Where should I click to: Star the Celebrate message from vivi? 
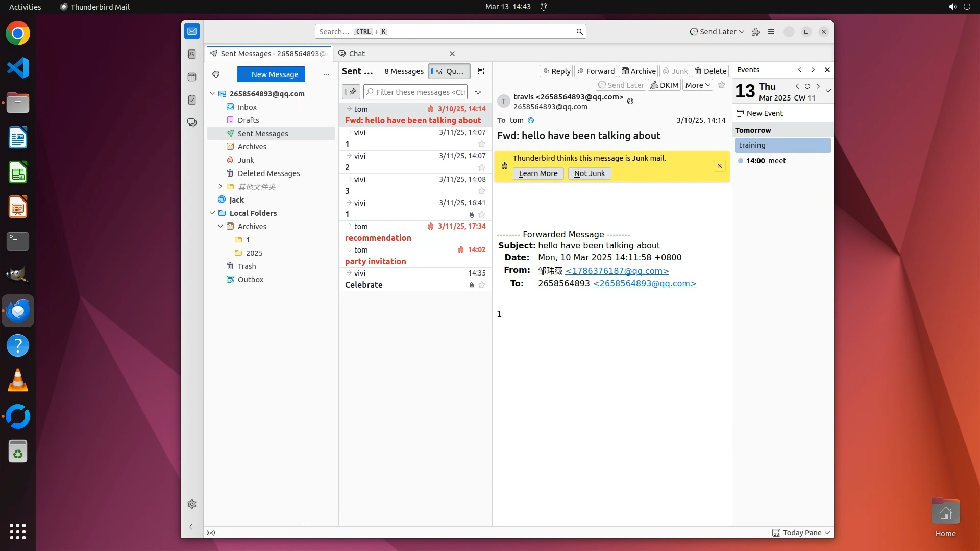pyautogui.click(x=481, y=285)
